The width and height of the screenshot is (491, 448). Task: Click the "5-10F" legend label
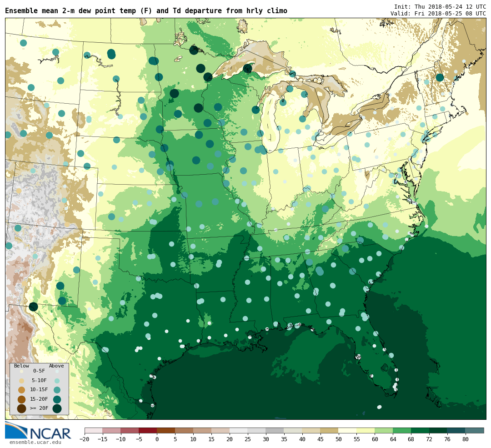click(x=39, y=380)
